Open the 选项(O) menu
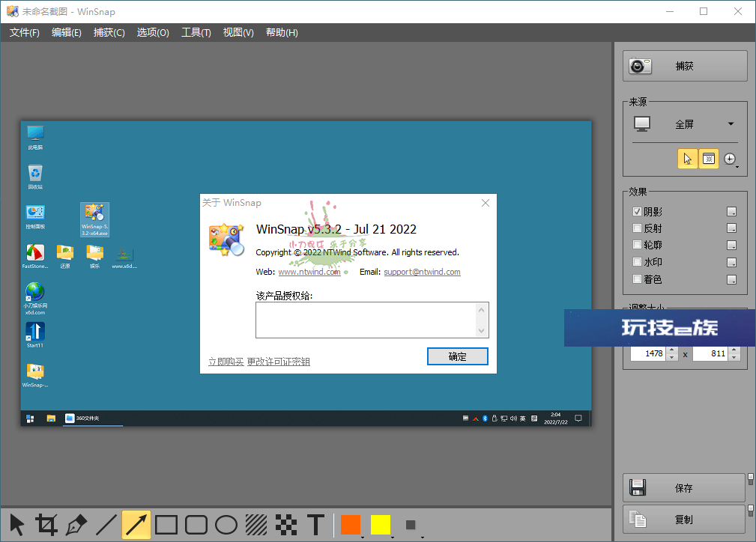756x542 pixels. pyautogui.click(x=153, y=32)
